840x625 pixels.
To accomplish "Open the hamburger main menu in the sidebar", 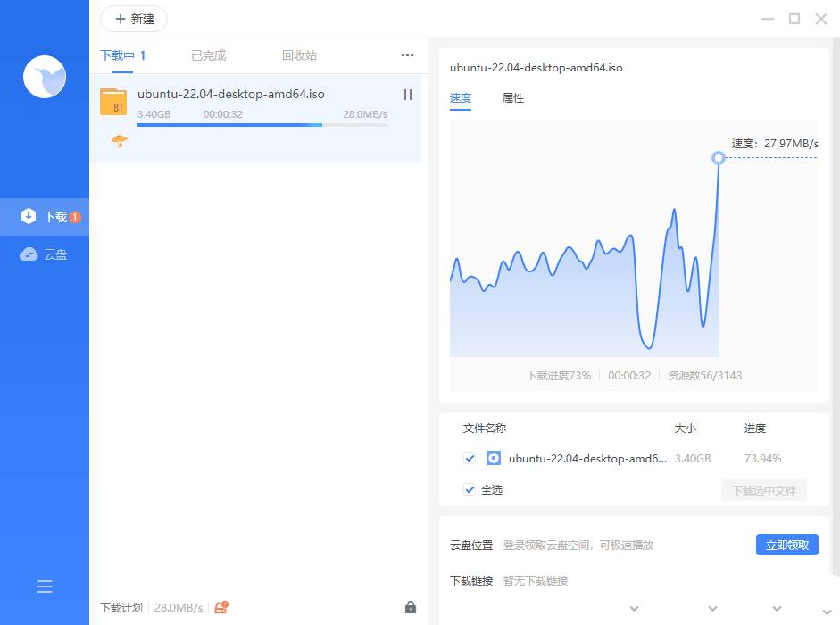I will 45,587.
